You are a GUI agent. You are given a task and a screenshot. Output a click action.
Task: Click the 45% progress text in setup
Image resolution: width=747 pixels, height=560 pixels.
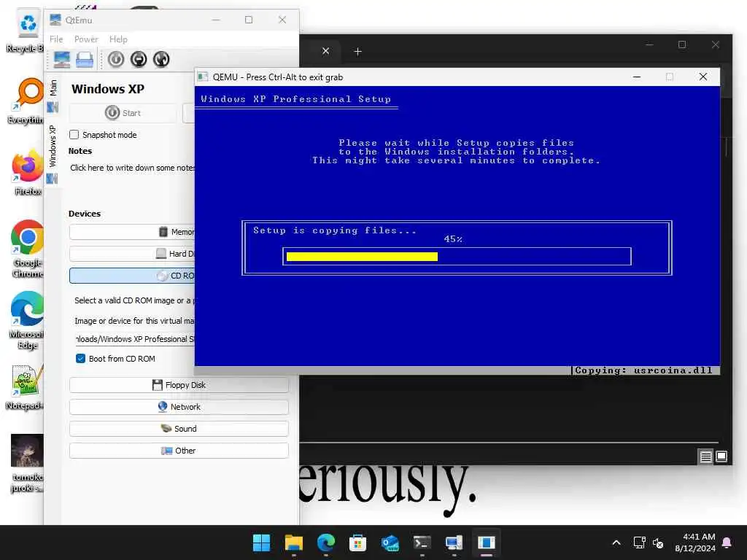(452, 239)
